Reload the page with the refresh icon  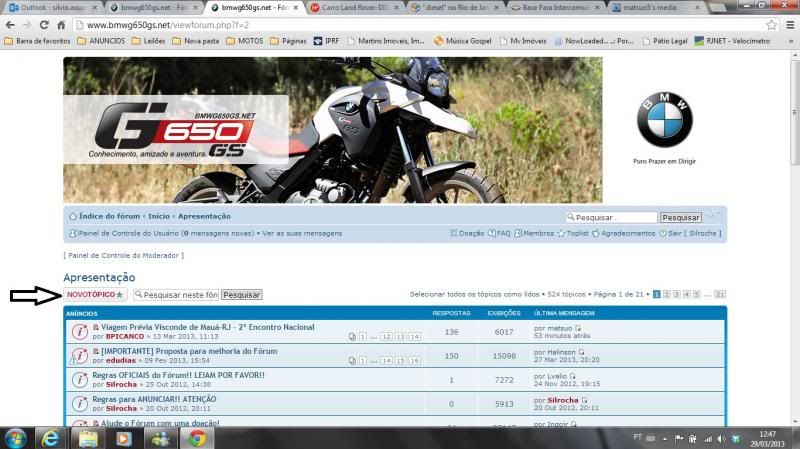pyautogui.click(x=44, y=25)
